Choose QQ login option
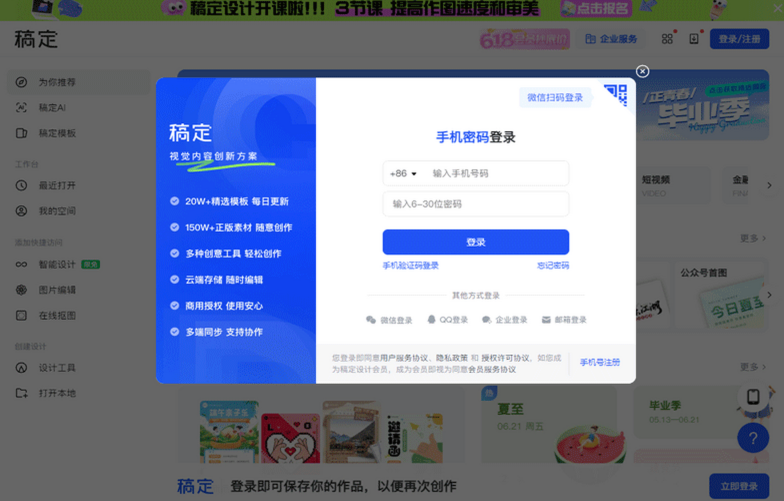Image resolution: width=784 pixels, height=501 pixels. coord(448,320)
